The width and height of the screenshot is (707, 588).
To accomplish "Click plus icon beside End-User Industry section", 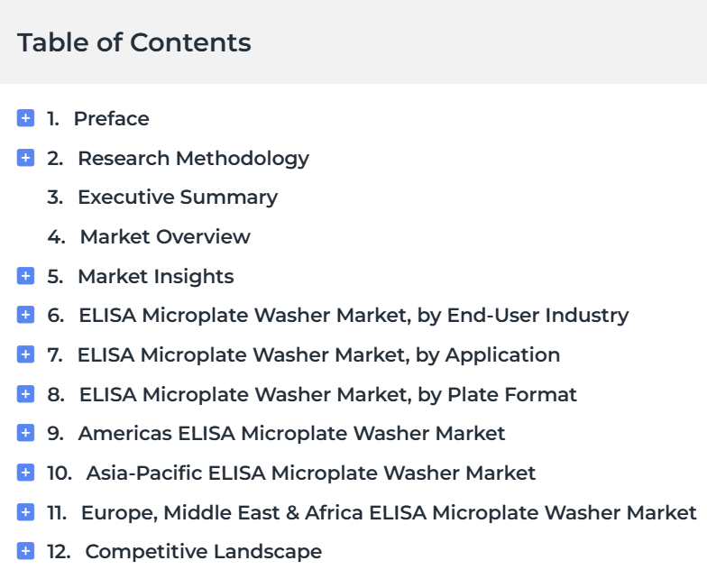I will click(25, 315).
